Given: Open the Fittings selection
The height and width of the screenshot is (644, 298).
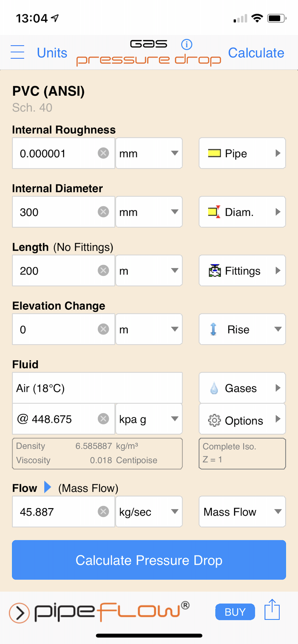Looking at the screenshot, I should [x=242, y=271].
